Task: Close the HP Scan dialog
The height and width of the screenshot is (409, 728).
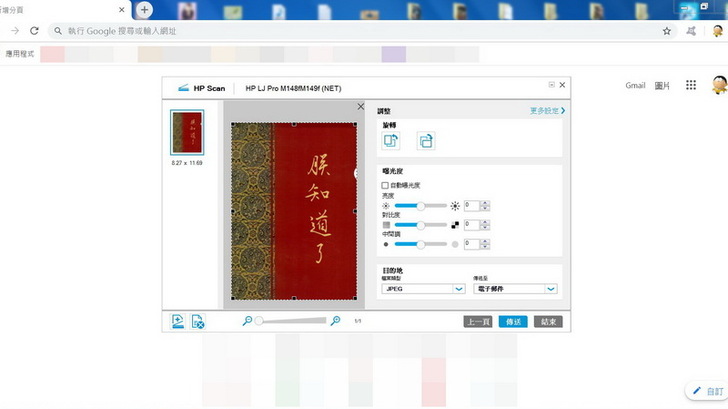Action: coord(562,85)
